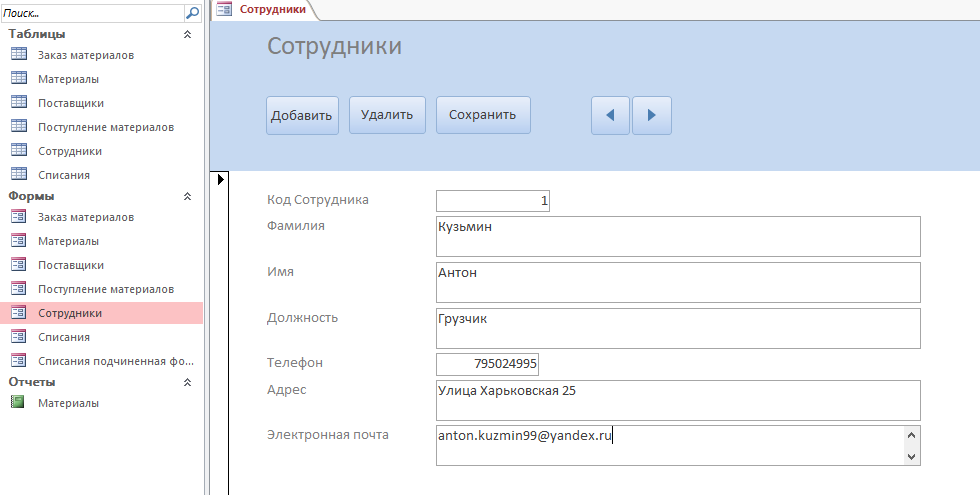Open the Материалы report
Viewport: 980px width, 495px height.
68,403
